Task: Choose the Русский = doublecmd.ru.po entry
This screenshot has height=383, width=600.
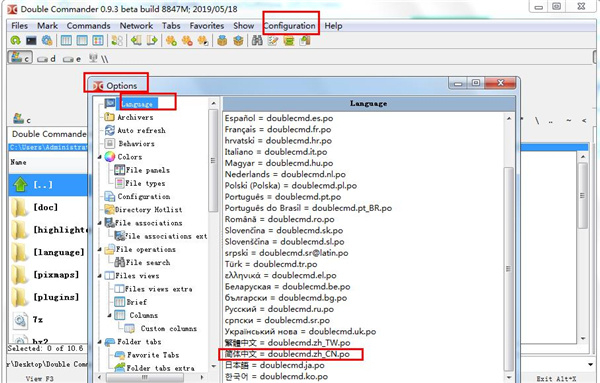Action: point(279,309)
